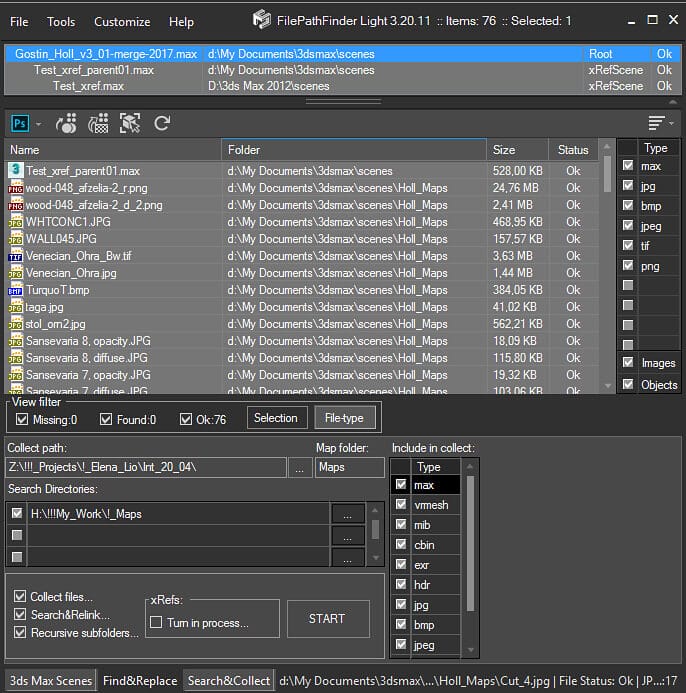The height and width of the screenshot is (693, 686).
Task: Click JPG icon of Sansevaria 8, diffuse.JPG
Action: [15, 358]
